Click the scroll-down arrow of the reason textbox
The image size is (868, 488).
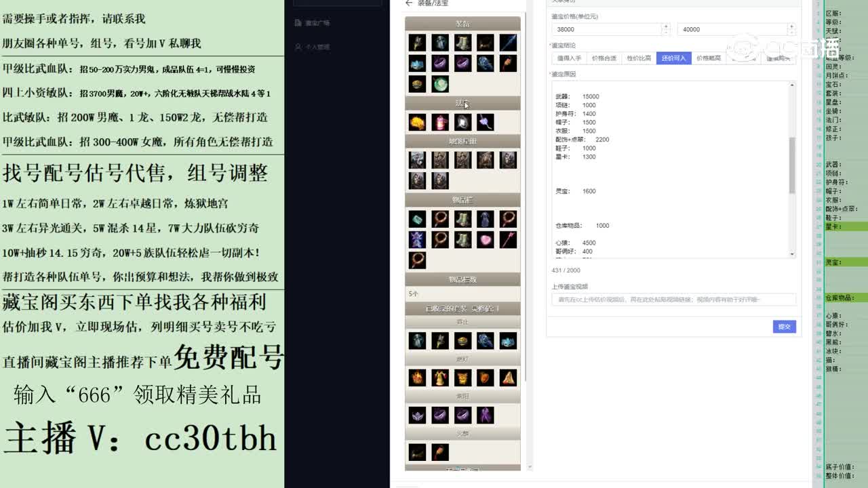[792, 253]
